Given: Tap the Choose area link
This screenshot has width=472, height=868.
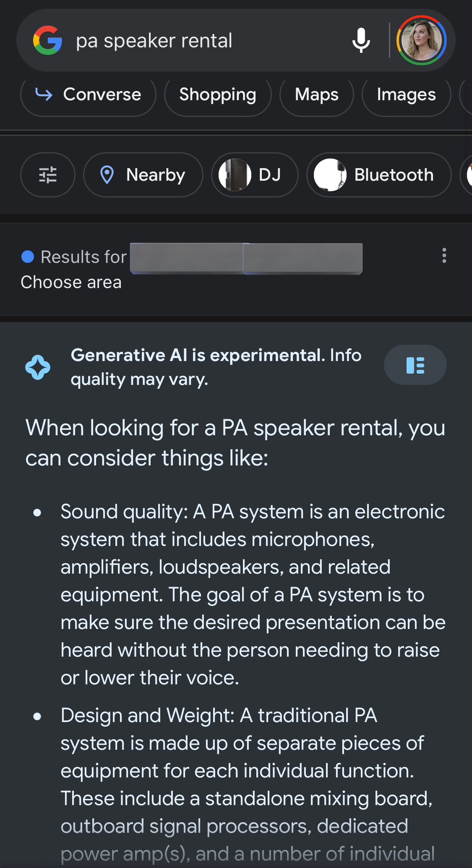Looking at the screenshot, I should click(x=71, y=282).
